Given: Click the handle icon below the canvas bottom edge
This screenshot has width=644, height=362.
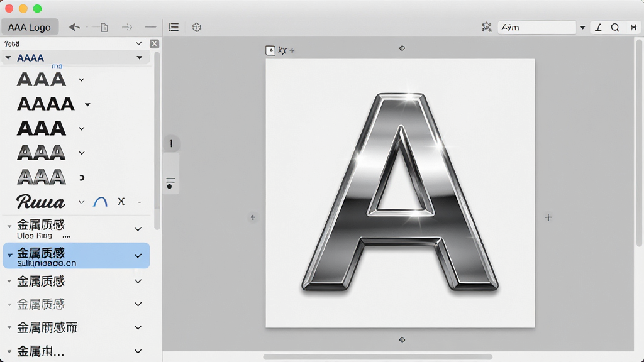Looking at the screenshot, I should click(402, 339).
